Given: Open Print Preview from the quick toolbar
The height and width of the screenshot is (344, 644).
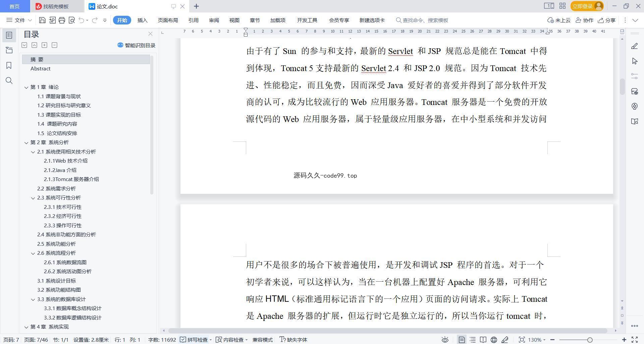Looking at the screenshot, I should click(x=71, y=20).
